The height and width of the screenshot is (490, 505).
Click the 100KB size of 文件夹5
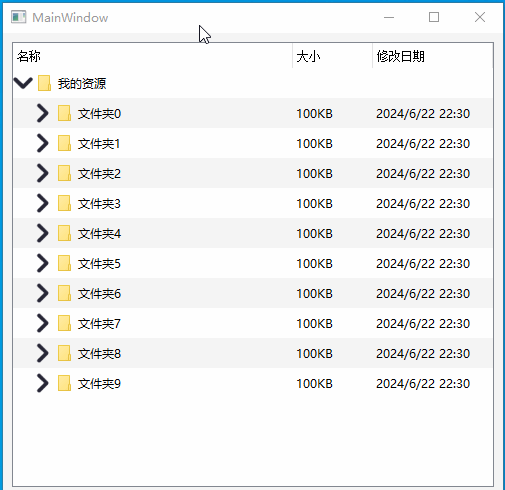click(315, 264)
